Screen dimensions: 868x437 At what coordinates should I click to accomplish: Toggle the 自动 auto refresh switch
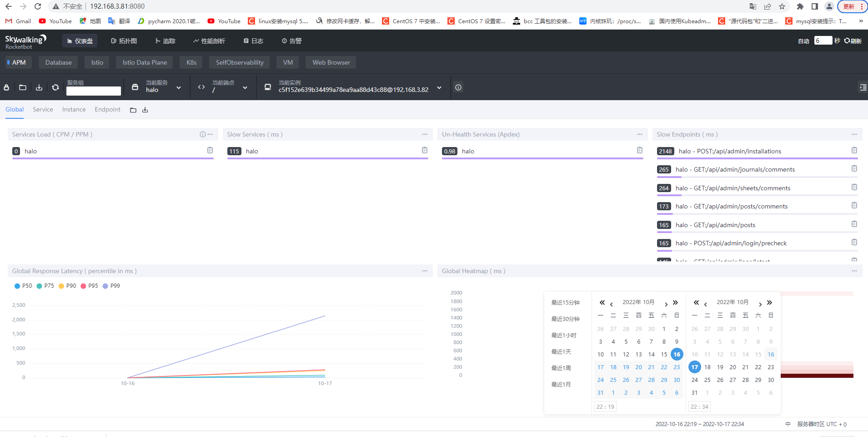803,41
